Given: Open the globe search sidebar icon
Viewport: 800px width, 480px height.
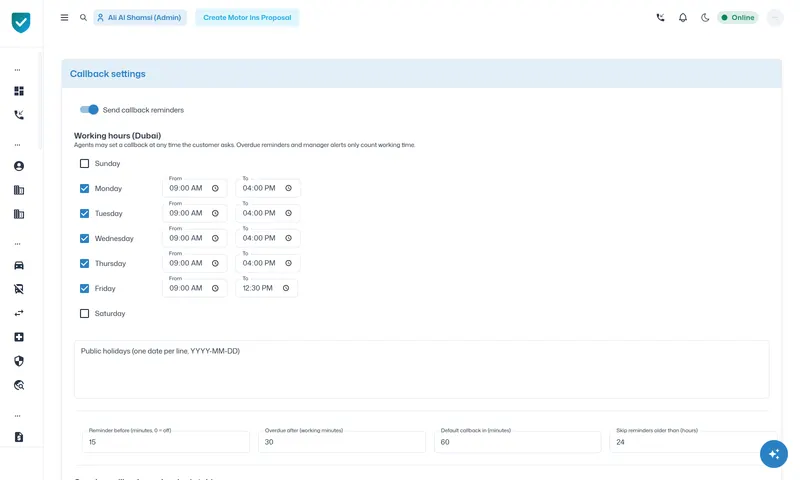Looking at the screenshot, I should coord(19,385).
